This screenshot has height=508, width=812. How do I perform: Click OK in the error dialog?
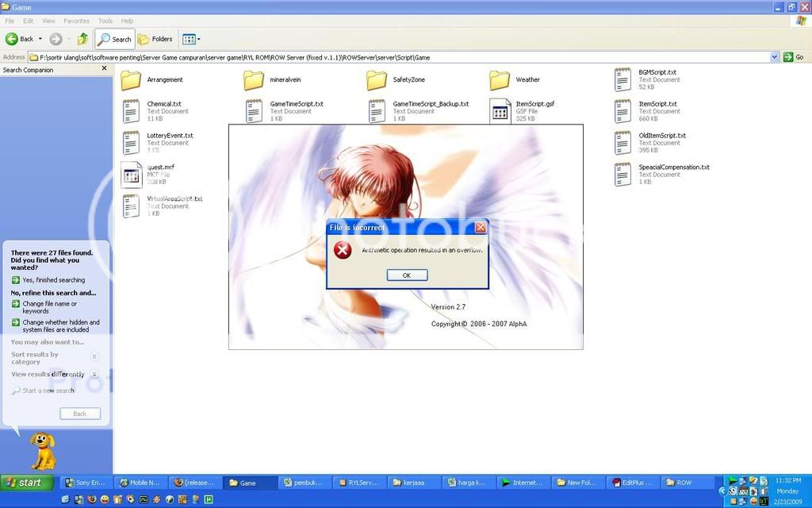click(407, 275)
